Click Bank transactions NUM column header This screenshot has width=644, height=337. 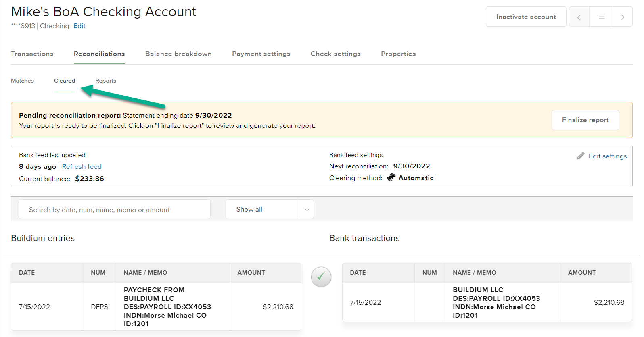pyautogui.click(x=430, y=273)
